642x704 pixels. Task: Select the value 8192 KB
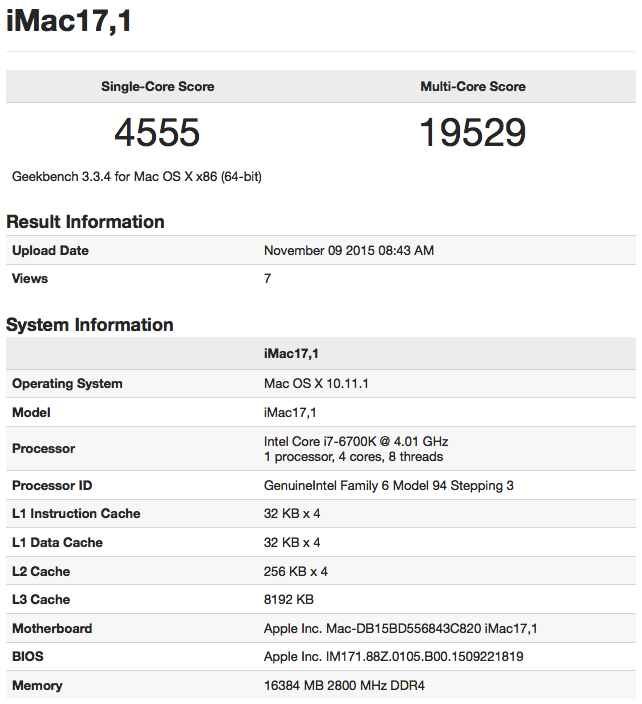[289, 599]
